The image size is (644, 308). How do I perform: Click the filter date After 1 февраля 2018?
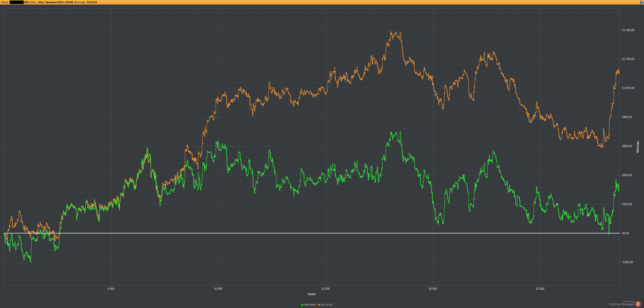coord(55,2)
